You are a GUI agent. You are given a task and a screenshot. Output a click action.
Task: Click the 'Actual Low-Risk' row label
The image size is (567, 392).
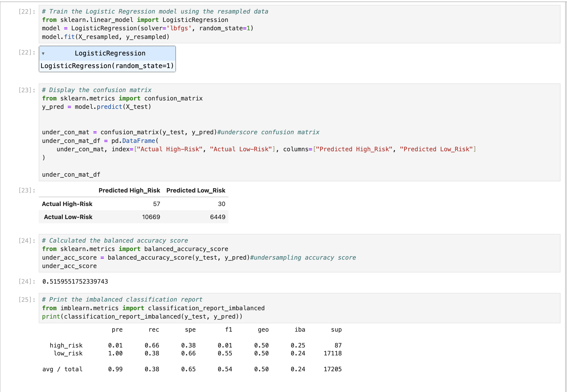point(68,217)
